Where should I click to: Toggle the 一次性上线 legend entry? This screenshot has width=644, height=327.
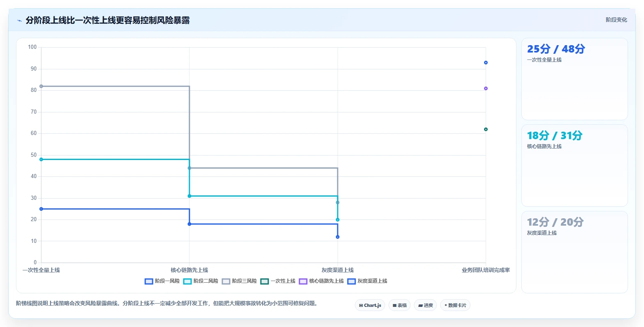(x=278, y=281)
